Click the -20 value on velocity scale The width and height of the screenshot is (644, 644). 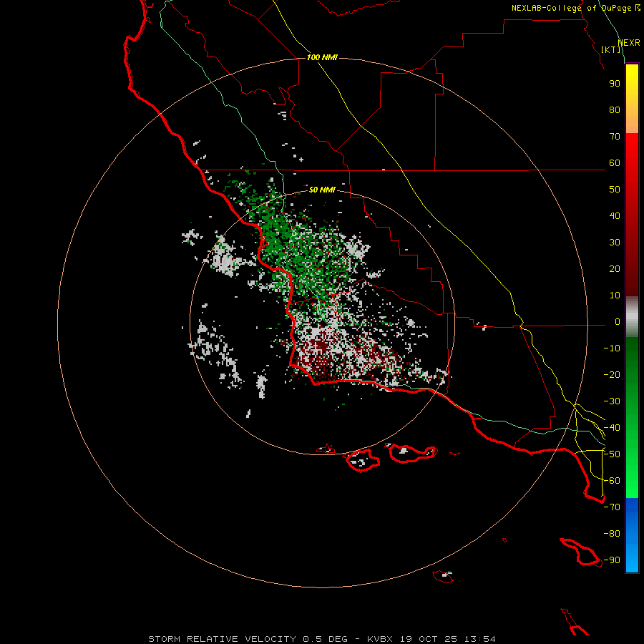pos(612,375)
